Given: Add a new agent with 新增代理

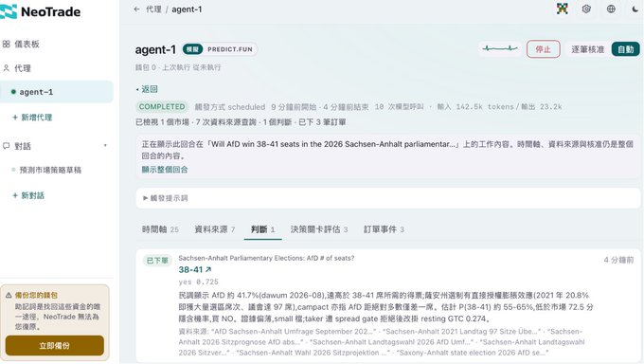Looking at the screenshot, I should tap(32, 118).
